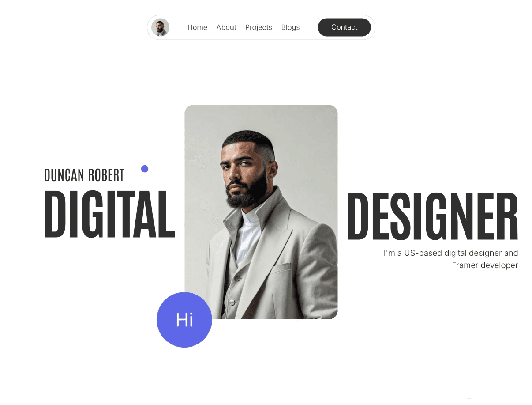This screenshot has height=405, width=532.
Task: Click the profile avatar in the navbar
Action: (160, 27)
